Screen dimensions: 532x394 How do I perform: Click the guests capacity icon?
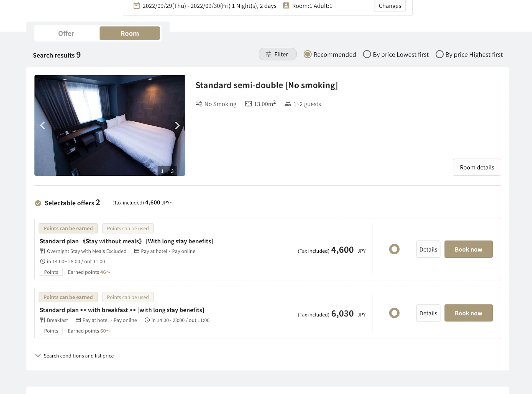tap(288, 104)
